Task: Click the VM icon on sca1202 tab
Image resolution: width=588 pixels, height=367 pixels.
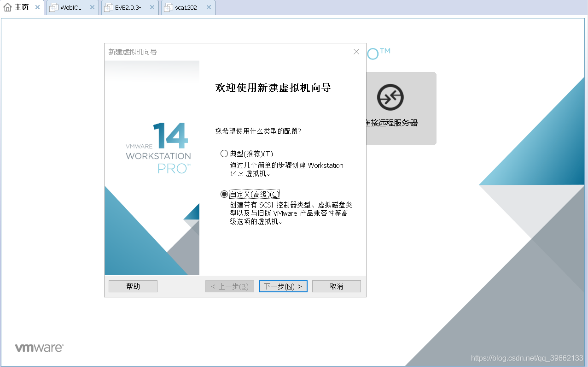Action: 169,7
